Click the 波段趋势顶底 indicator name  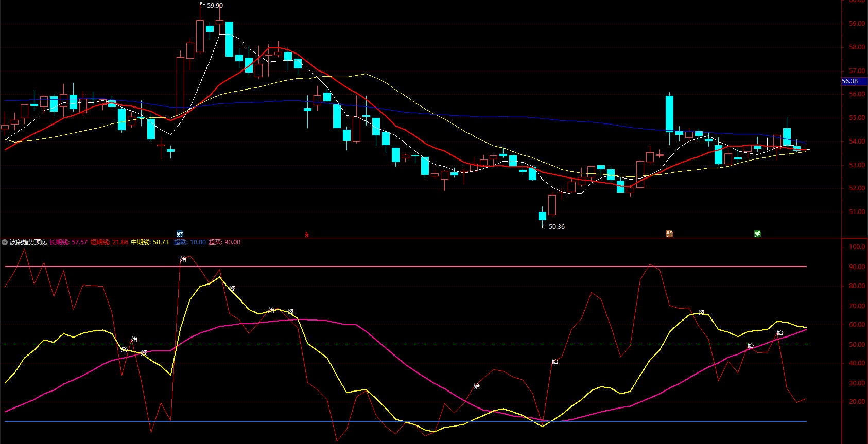(x=28, y=242)
